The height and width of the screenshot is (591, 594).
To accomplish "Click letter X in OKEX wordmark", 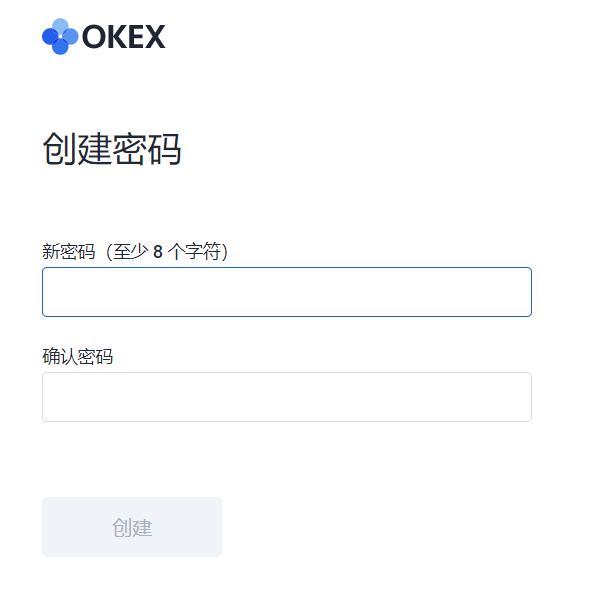I will pos(155,37).
